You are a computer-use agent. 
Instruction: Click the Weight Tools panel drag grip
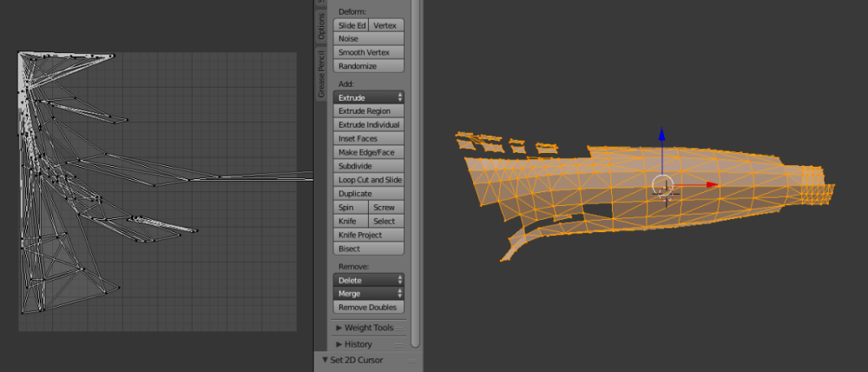[x=399, y=329]
